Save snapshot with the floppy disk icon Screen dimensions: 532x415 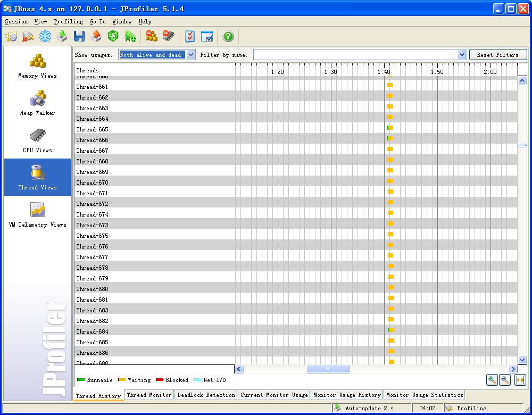tap(79, 36)
